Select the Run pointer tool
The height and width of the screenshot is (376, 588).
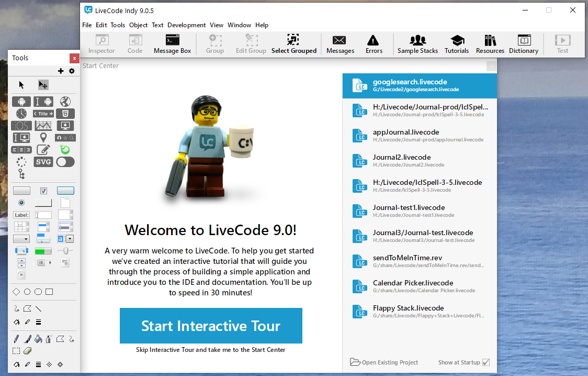(x=21, y=84)
